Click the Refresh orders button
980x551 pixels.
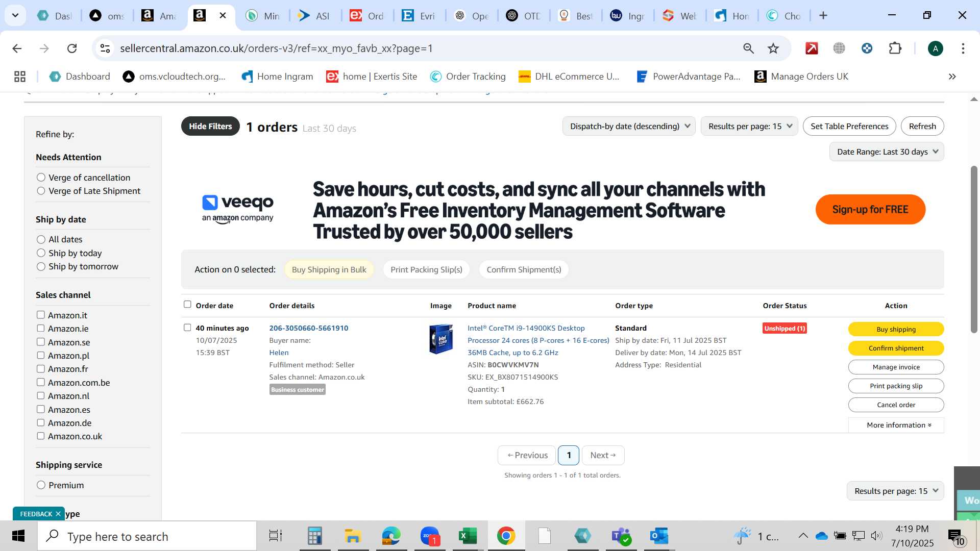(922, 126)
